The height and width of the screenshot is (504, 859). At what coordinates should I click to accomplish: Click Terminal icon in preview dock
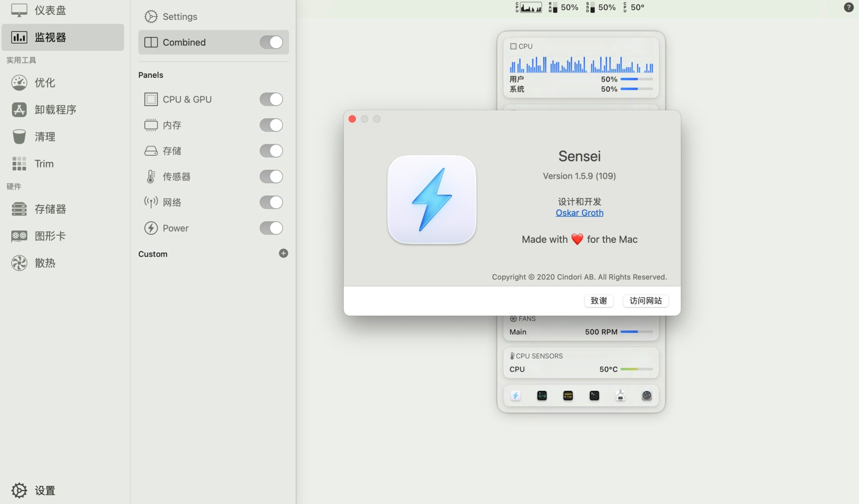pyautogui.click(x=594, y=396)
